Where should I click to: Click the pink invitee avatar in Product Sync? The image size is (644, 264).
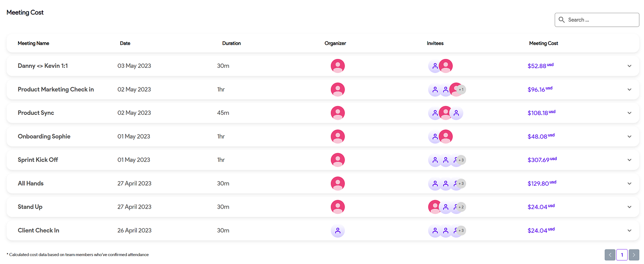(x=446, y=113)
